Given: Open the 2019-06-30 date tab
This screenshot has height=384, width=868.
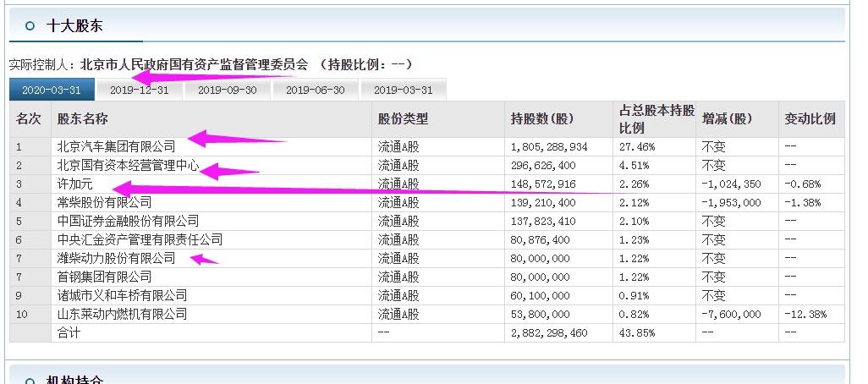Looking at the screenshot, I should (316, 90).
